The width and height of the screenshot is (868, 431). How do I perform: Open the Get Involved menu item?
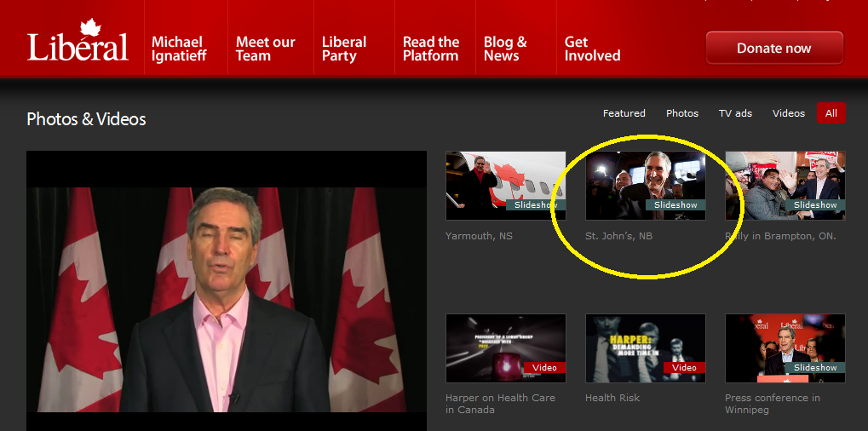pos(592,49)
